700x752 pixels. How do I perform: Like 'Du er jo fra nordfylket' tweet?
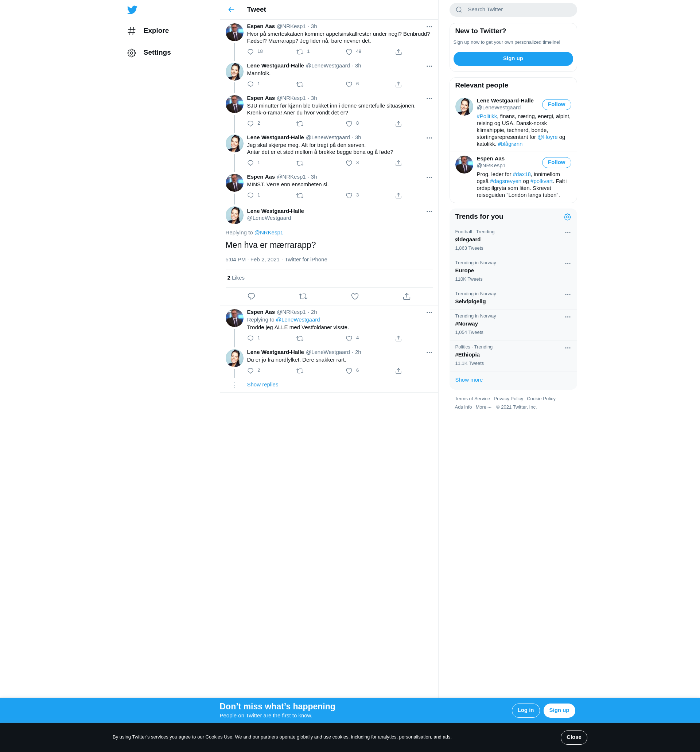coord(349,371)
